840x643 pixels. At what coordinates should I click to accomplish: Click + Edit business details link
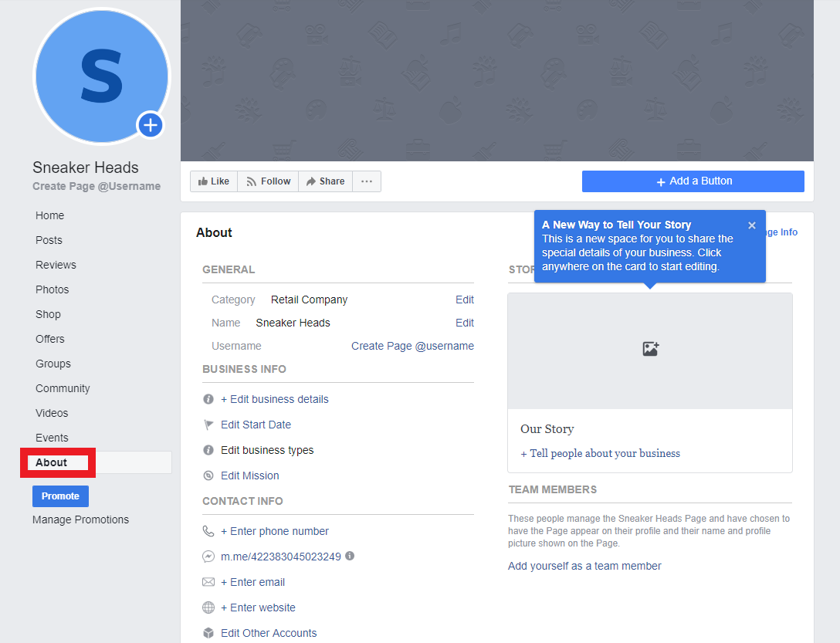pos(275,399)
